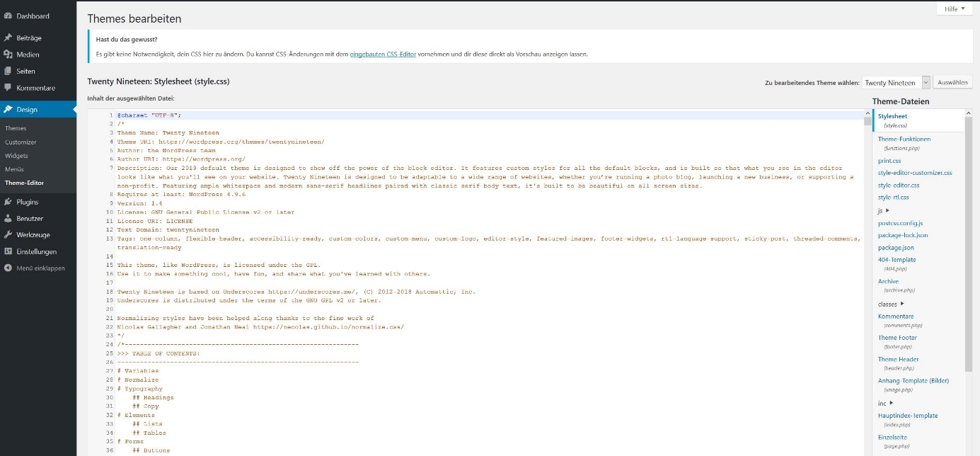Open Menüs submenu item
The width and height of the screenshot is (980, 456).
[x=14, y=169]
